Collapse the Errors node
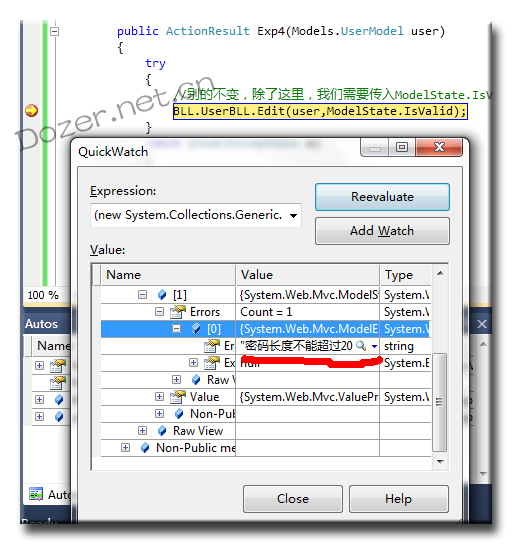The width and height of the screenshot is (512, 544). (159, 312)
